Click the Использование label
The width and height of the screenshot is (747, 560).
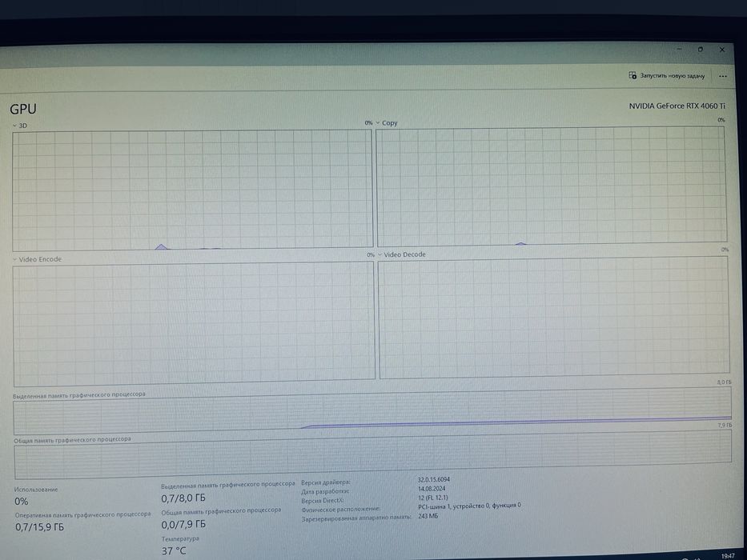coord(36,490)
